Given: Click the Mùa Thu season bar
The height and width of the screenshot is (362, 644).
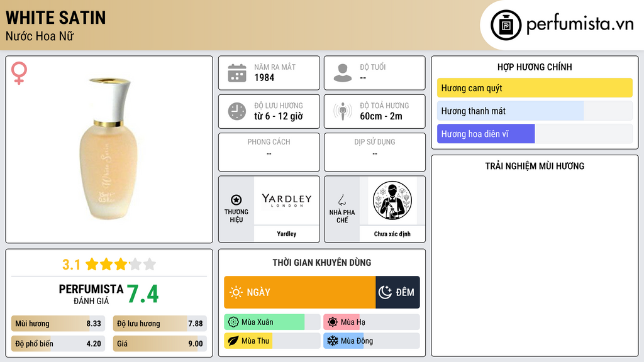Looking at the screenshot, I should (x=272, y=341).
